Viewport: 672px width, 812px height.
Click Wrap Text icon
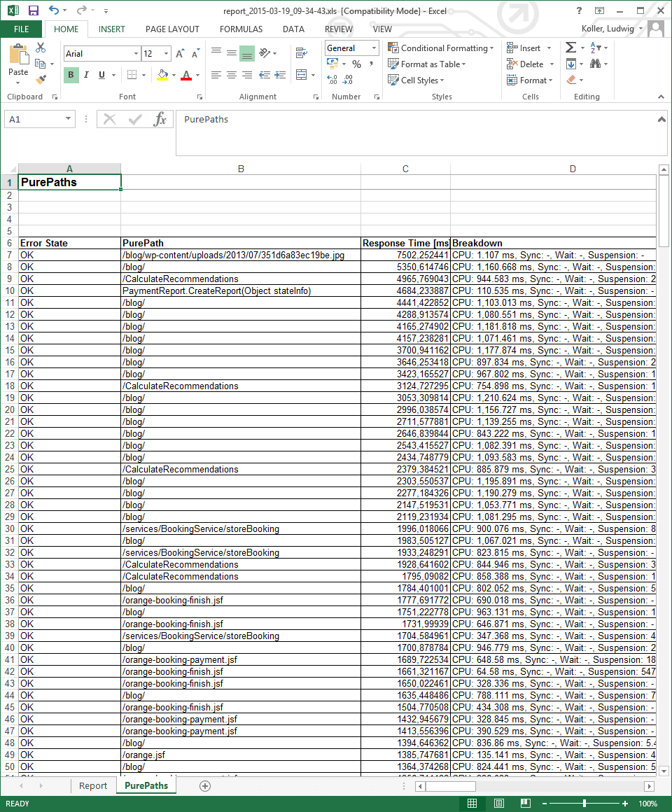pos(301,52)
